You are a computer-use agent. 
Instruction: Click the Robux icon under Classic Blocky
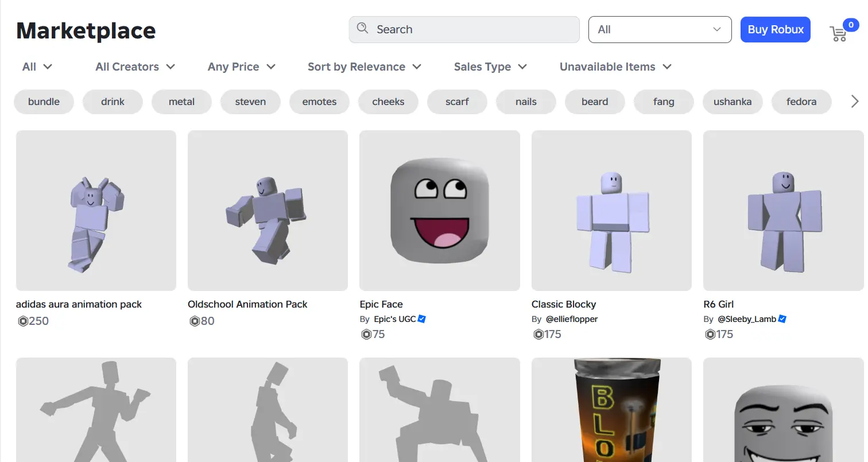(x=537, y=334)
